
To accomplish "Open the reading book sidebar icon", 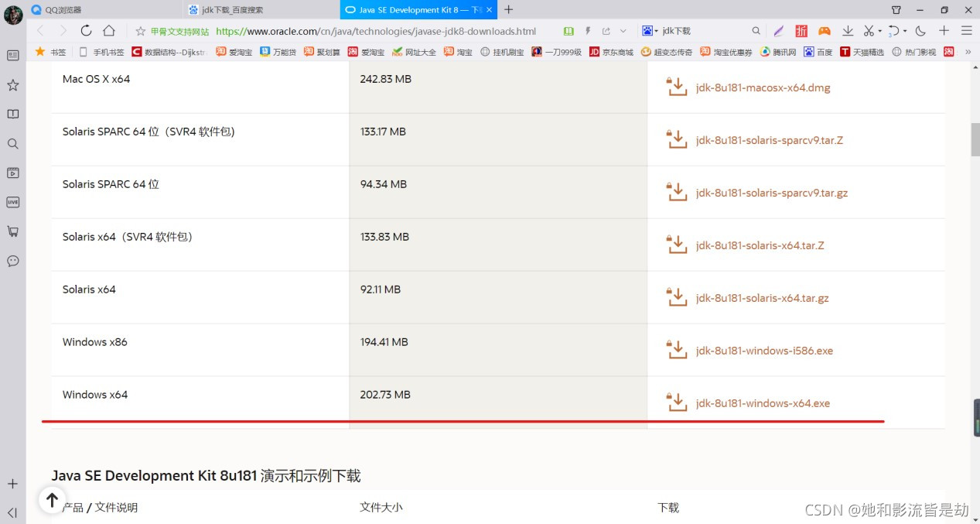I will point(12,115).
